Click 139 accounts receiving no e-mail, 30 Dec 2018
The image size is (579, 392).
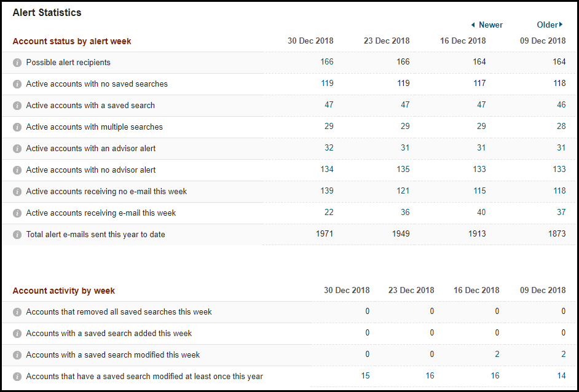click(x=326, y=191)
